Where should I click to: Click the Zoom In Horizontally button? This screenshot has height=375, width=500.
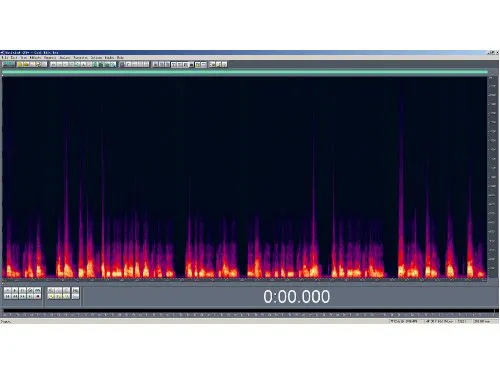pyautogui.click(x=51, y=290)
